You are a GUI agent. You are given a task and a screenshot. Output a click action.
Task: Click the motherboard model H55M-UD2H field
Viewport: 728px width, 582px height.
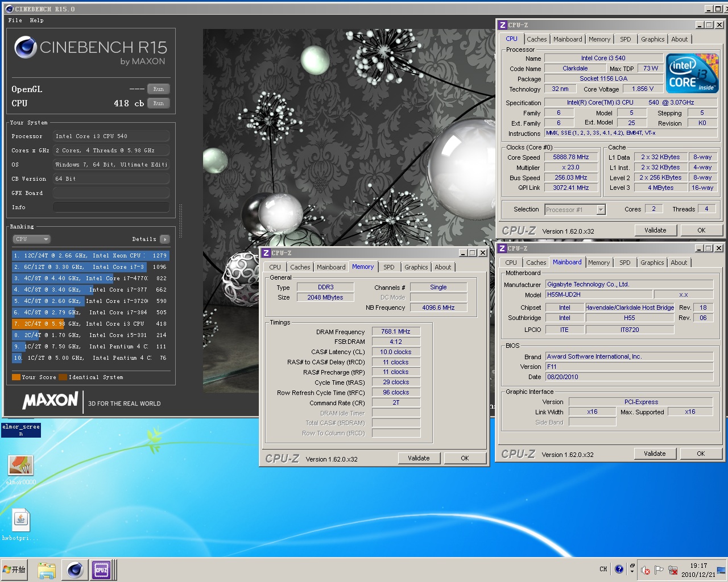coord(598,295)
